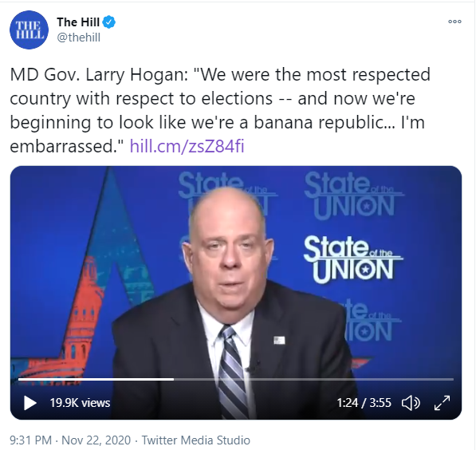Play the video with the play button
Image resolution: width=476 pixels, height=450 pixels.
[30, 403]
